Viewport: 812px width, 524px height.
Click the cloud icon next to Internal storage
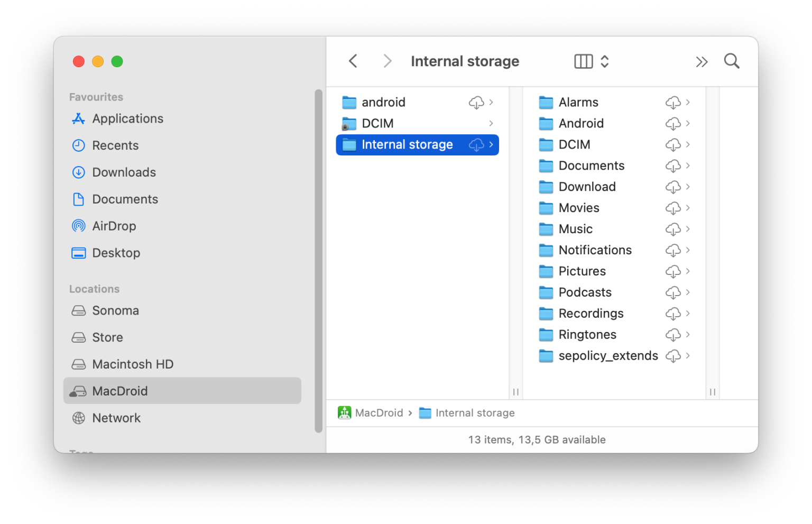(x=477, y=144)
